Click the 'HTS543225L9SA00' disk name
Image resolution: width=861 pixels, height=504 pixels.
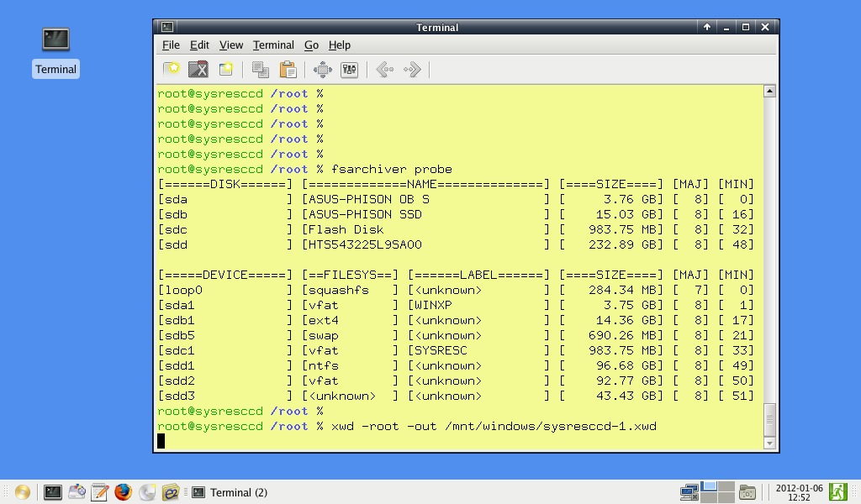coord(365,244)
